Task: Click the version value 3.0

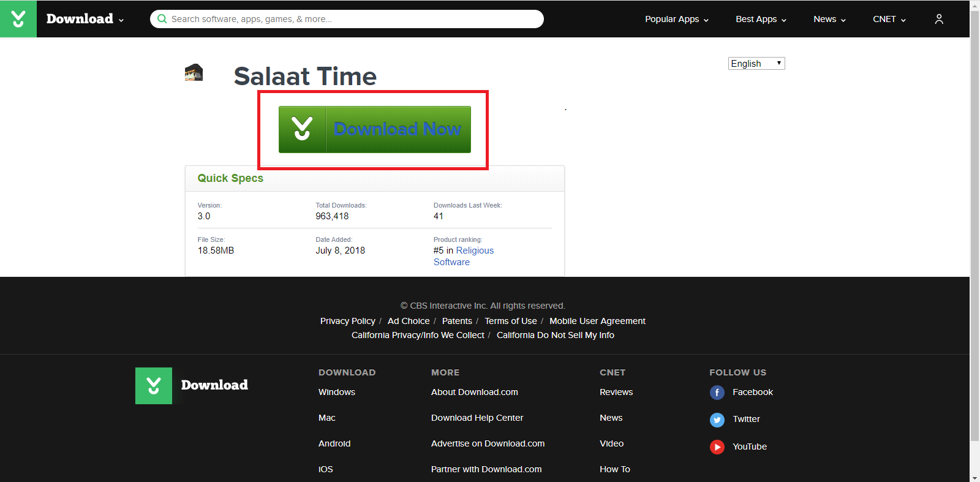Action: (204, 216)
